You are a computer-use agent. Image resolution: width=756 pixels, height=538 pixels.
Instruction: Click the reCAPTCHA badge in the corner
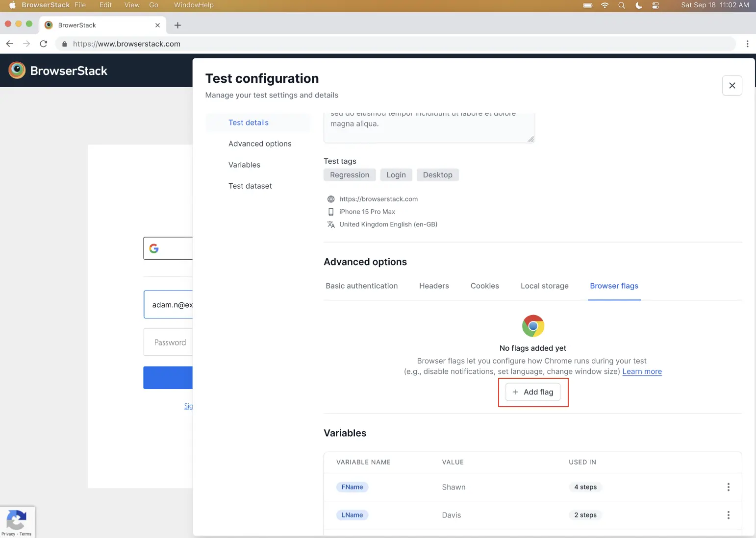17,522
